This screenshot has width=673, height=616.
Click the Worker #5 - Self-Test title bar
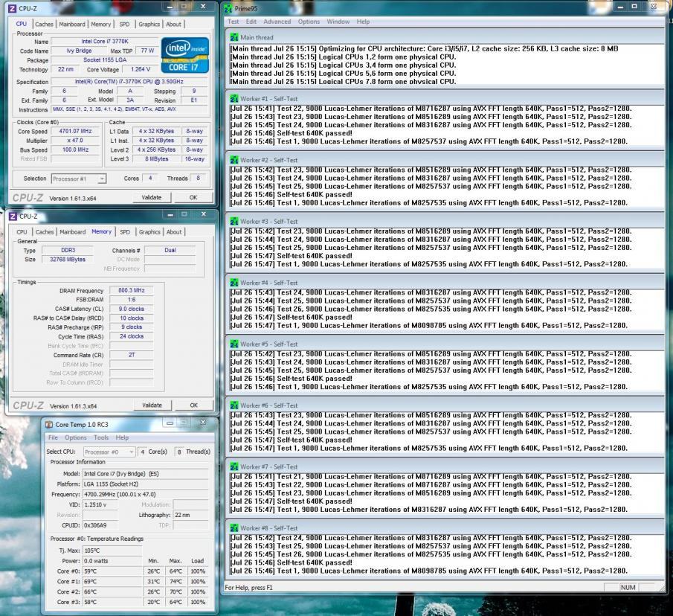pyautogui.click(x=445, y=344)
